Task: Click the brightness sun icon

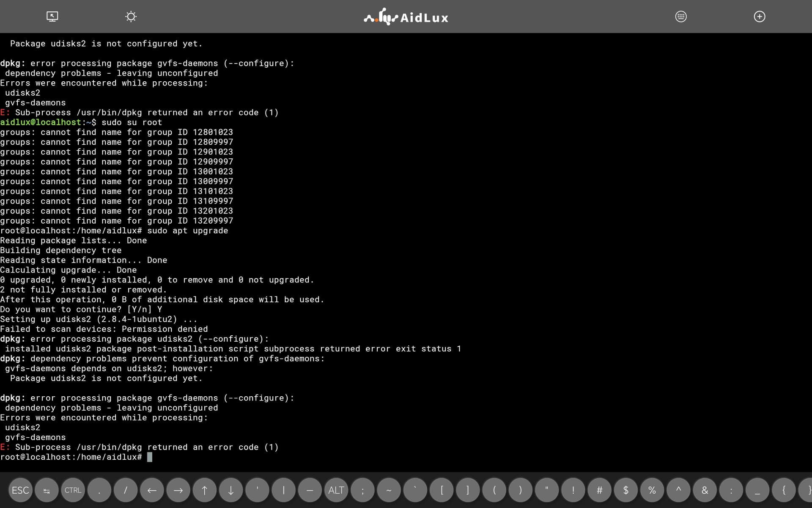Action: click(131, 17)
